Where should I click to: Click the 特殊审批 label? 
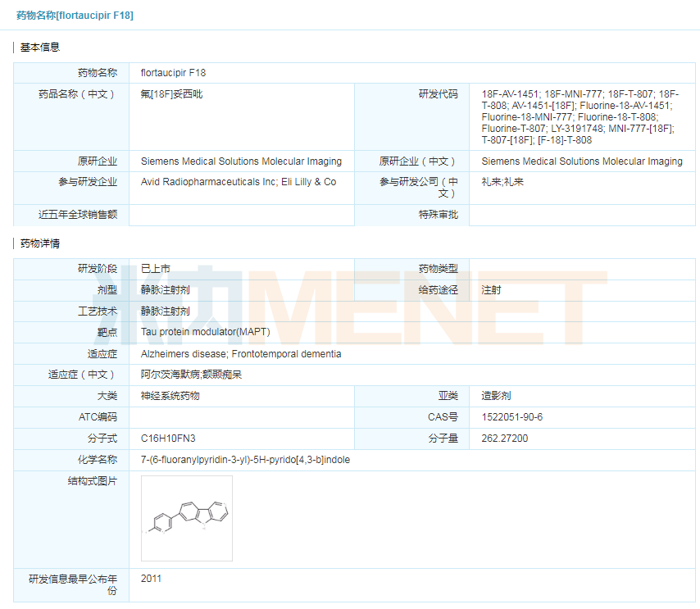tap(439, 215)
